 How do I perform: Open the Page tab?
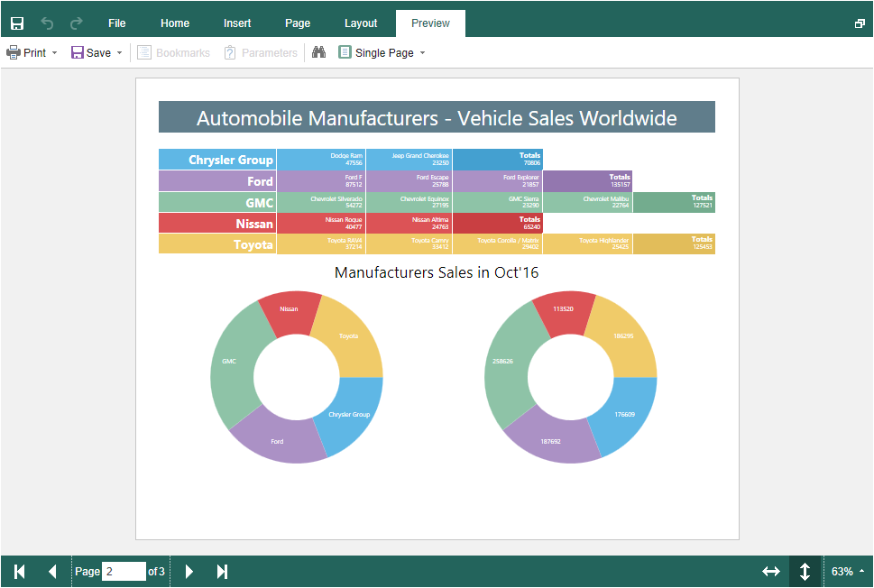[298, 23]
